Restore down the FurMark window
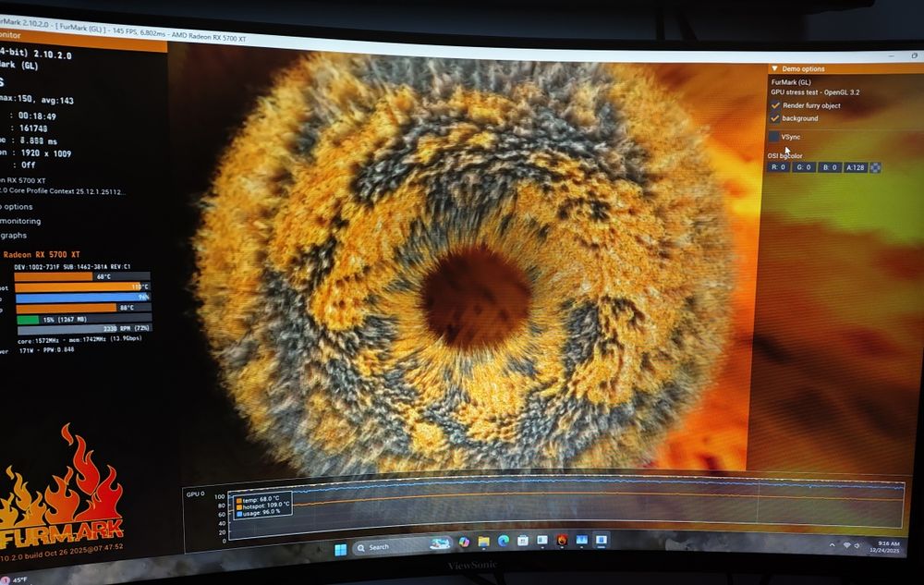The width and height of the screenshot is (924, 585). [915, 56]
